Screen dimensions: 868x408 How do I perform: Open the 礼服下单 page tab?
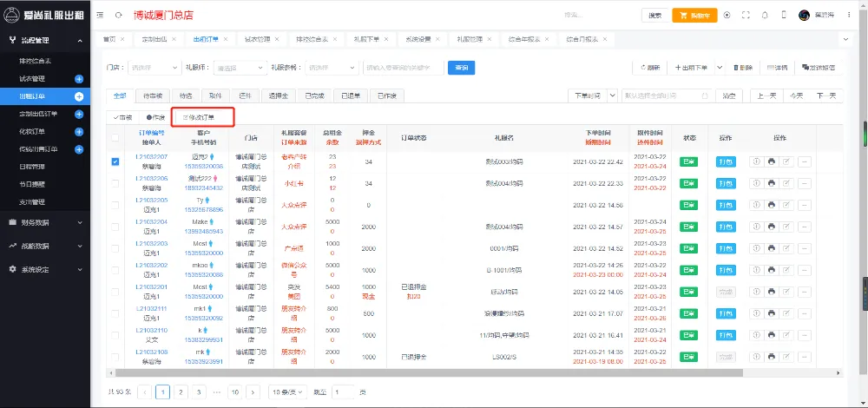point(367,39)
